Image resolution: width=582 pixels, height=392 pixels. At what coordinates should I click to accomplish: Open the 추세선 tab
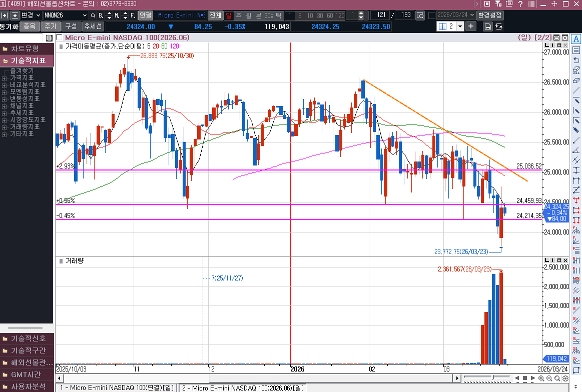[93, 26]
